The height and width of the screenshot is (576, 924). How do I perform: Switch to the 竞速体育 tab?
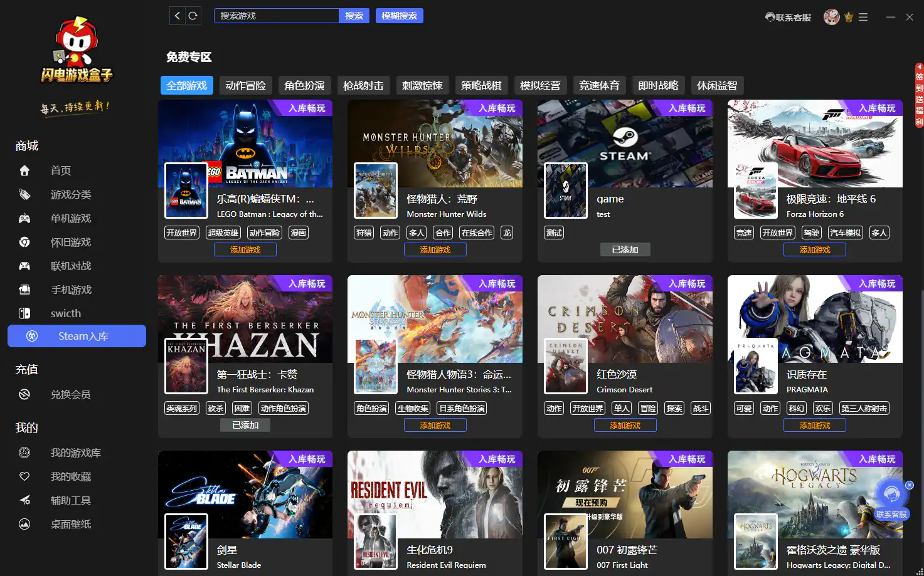(x=599, y=85)
